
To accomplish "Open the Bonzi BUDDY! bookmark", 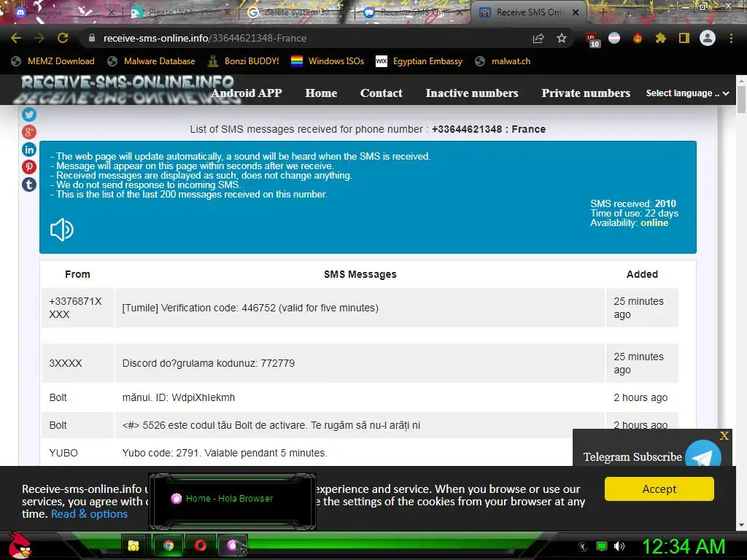I will [244, 61].
